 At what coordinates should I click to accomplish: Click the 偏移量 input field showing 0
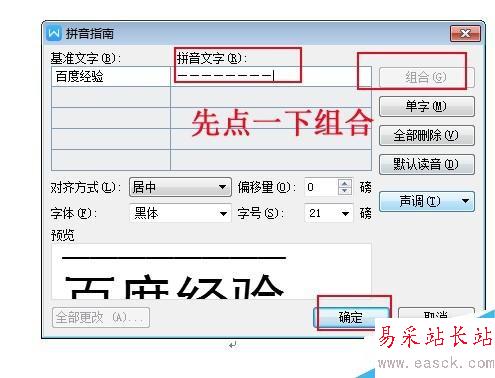click(x=321, y=187)
